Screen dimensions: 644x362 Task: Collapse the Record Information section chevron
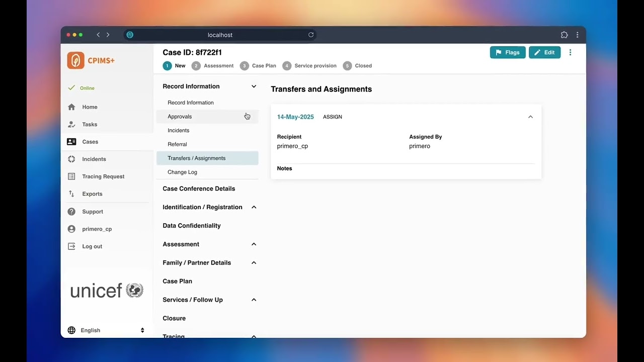point(254,86)
